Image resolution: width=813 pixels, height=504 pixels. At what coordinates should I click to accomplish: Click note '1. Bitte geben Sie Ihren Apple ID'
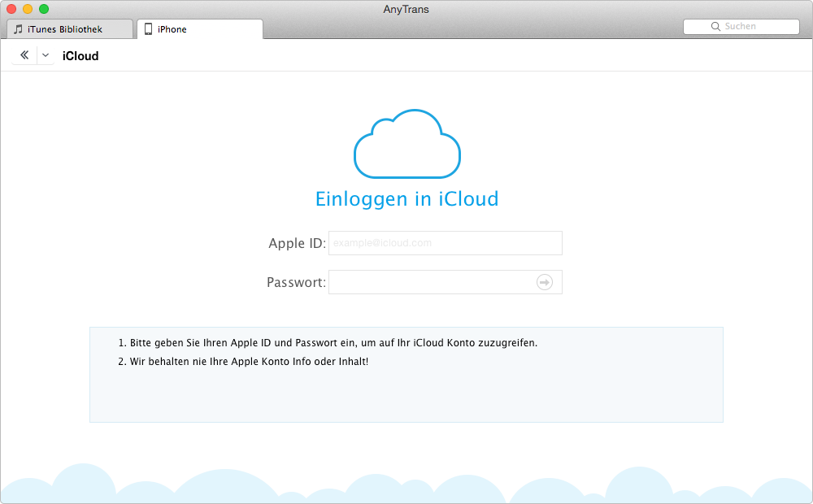(x=328, y=343)
